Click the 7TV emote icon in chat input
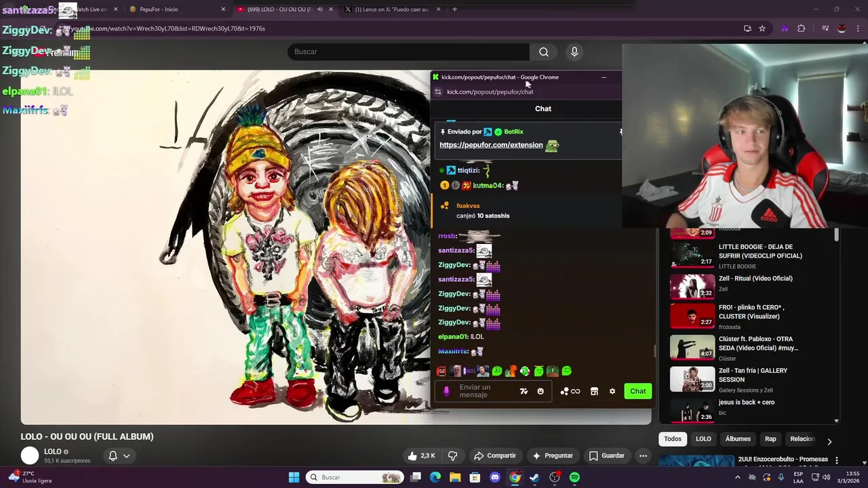 pyautogui.click(x=524, y=391)
